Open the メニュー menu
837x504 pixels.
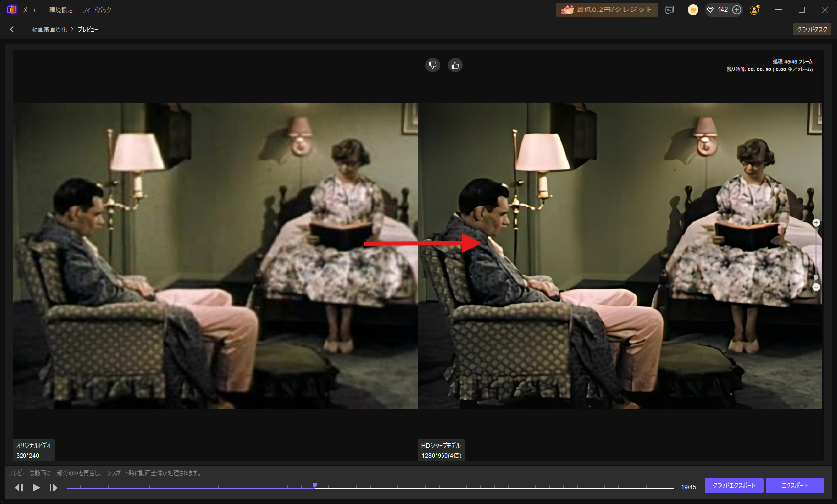point(31,10)
